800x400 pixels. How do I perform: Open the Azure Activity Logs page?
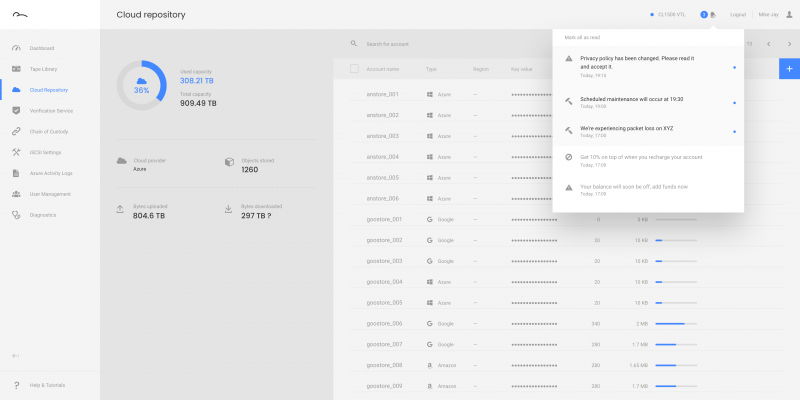pyautogui.click(x=50, y=173)
